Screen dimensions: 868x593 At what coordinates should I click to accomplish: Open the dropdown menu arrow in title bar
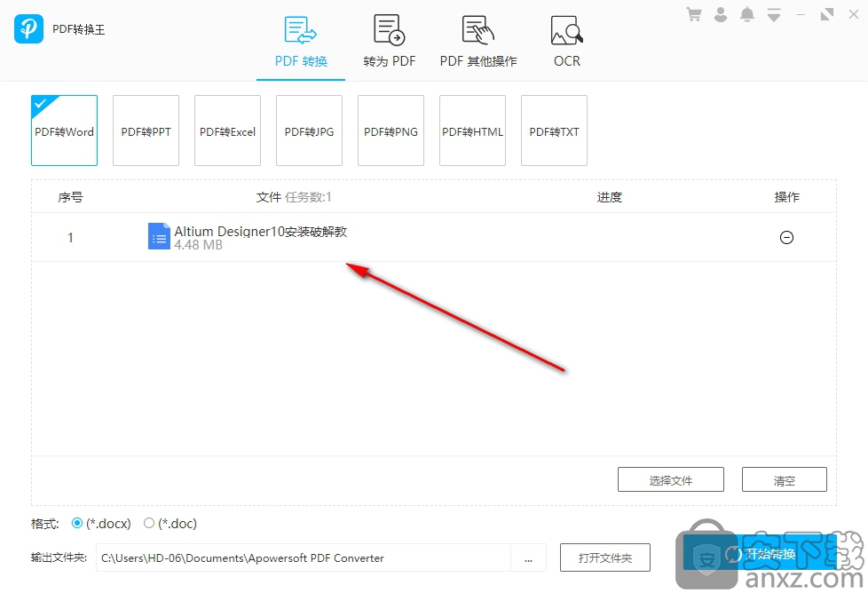pyautogui.click(x=774, y=15)
